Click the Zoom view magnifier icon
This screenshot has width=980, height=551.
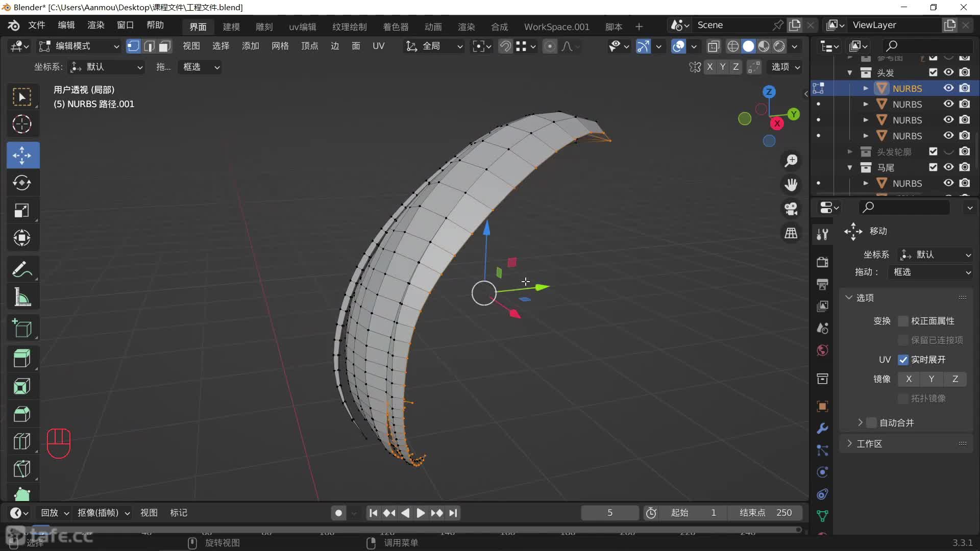(791, 161)
